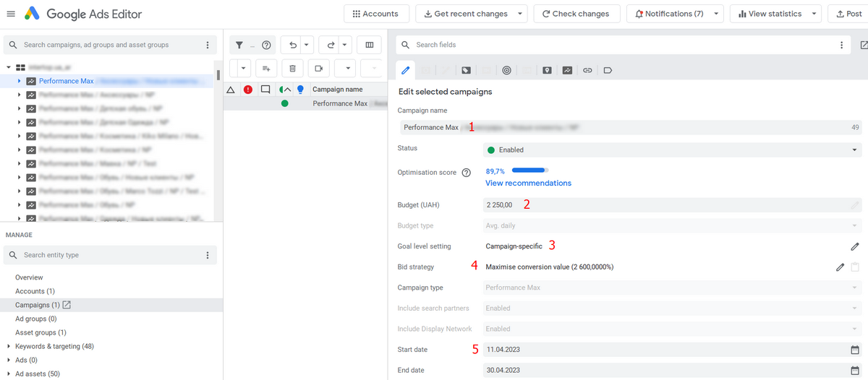Click View statistics button
Screen dimensions: 868x380
769,14
